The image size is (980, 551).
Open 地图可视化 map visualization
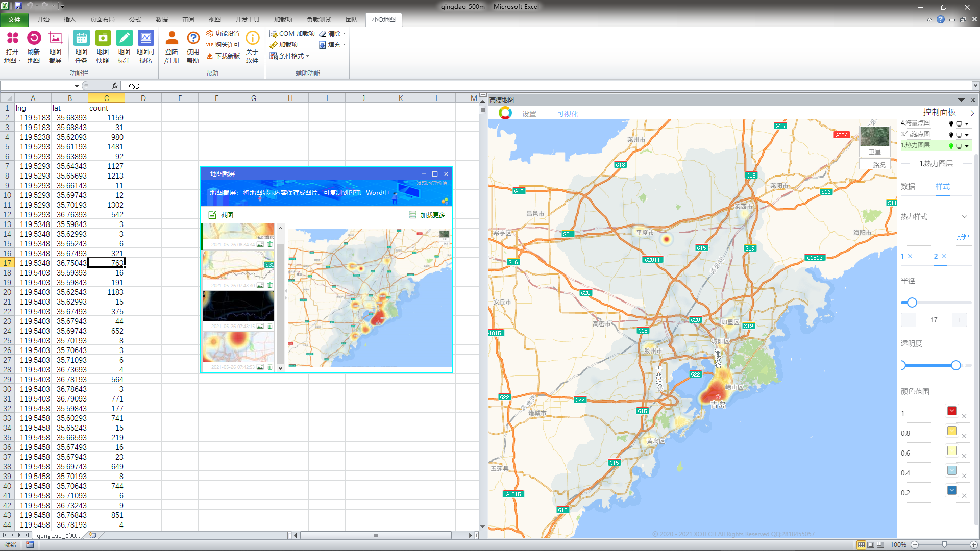145,38
